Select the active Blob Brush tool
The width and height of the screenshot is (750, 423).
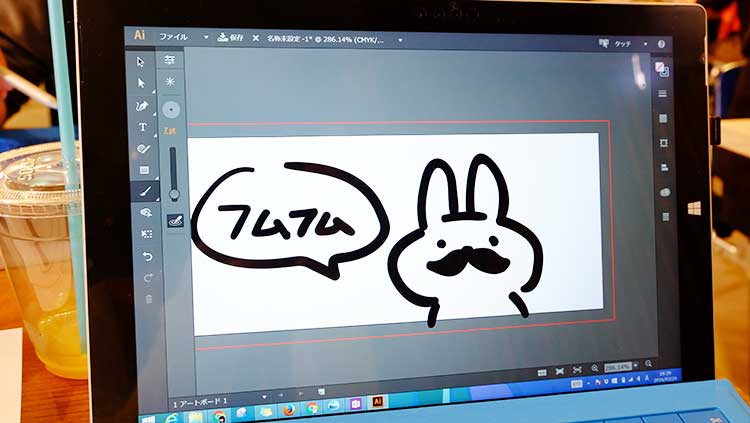(145, 191)
